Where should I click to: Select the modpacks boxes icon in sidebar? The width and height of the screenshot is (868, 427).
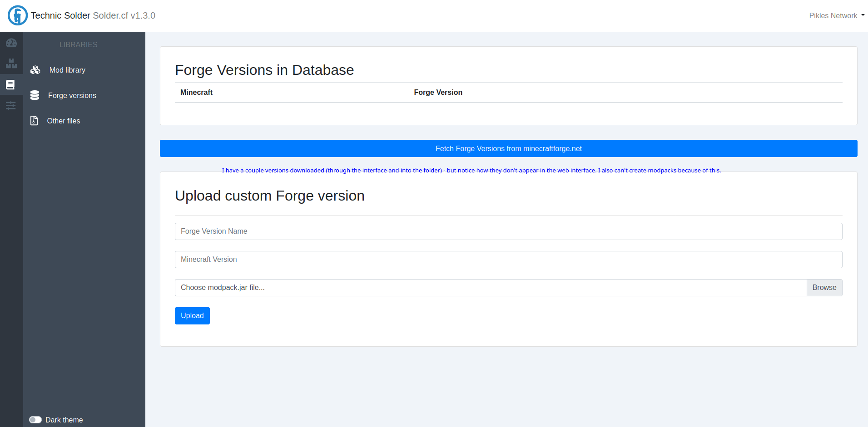[11, 64]
